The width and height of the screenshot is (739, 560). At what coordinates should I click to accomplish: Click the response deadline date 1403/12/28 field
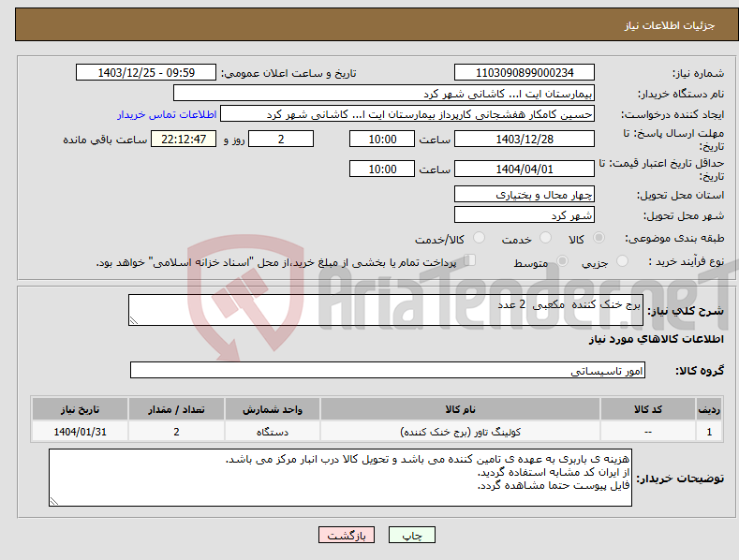click(x=525, y=139)
